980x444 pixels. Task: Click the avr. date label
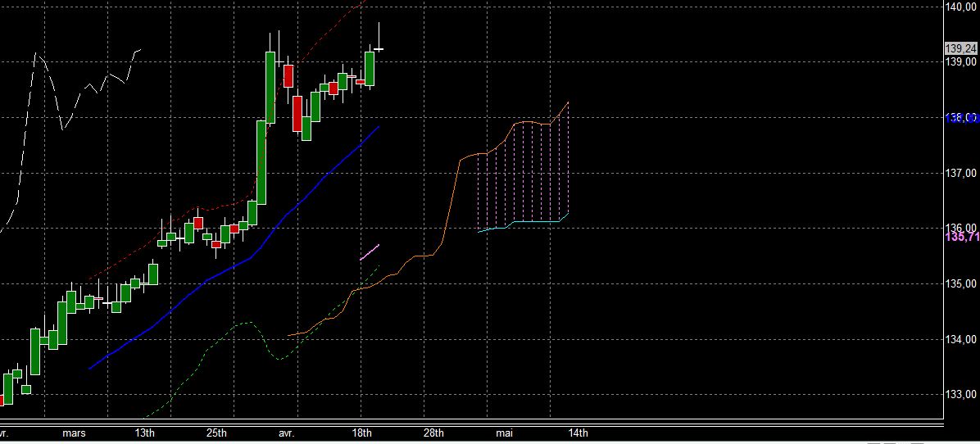[x=286, y=433]
